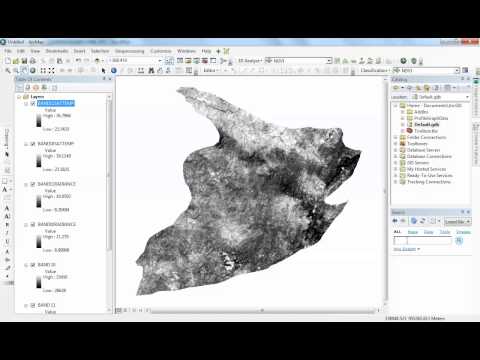Screen dimensions: 480x360
Task: Click the BAND 10 layer grayscale ramp
Action: pos(39,282)
